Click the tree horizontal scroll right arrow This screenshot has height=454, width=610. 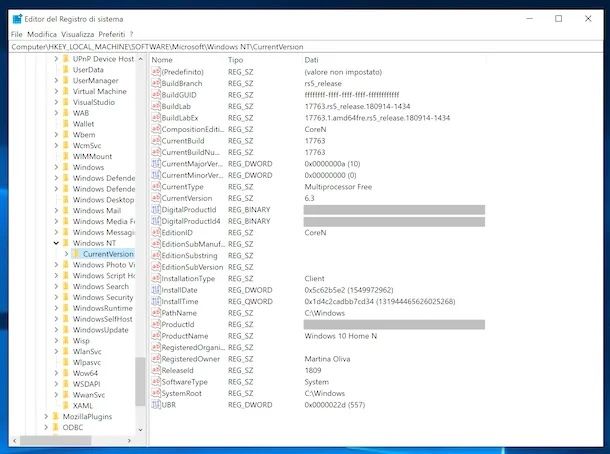coord(129,440)
